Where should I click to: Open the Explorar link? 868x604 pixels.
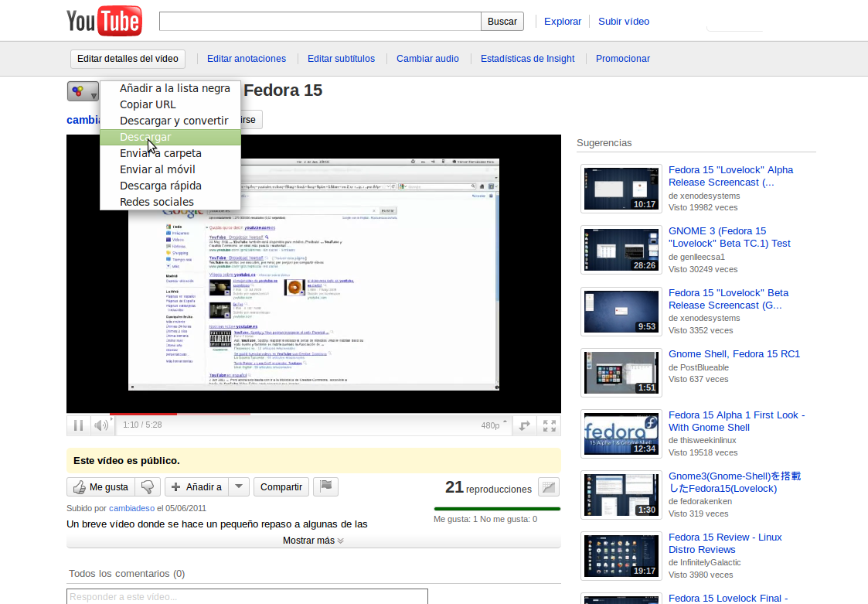coord(563,22)
